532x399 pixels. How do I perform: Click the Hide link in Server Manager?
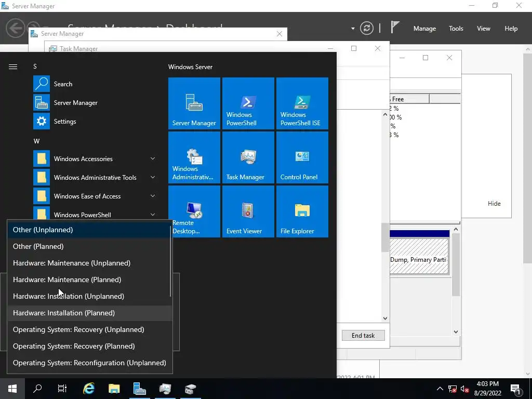[x=494, y=204]
